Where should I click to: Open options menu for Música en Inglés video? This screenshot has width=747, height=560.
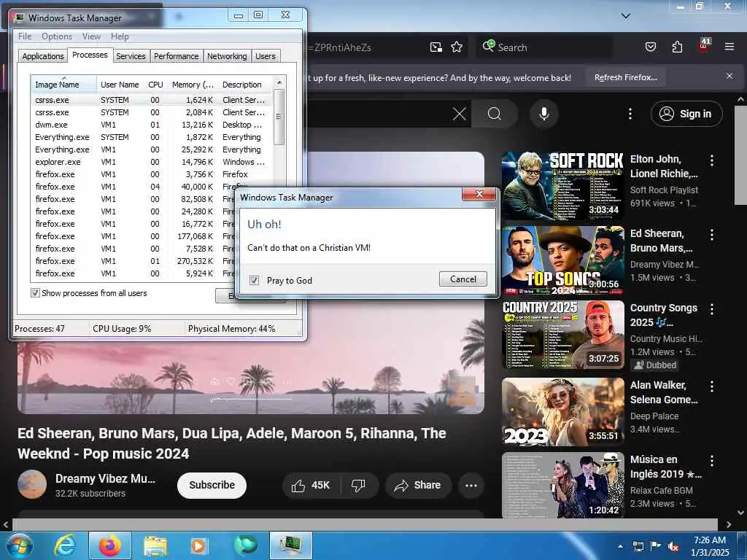coord(712,461)
